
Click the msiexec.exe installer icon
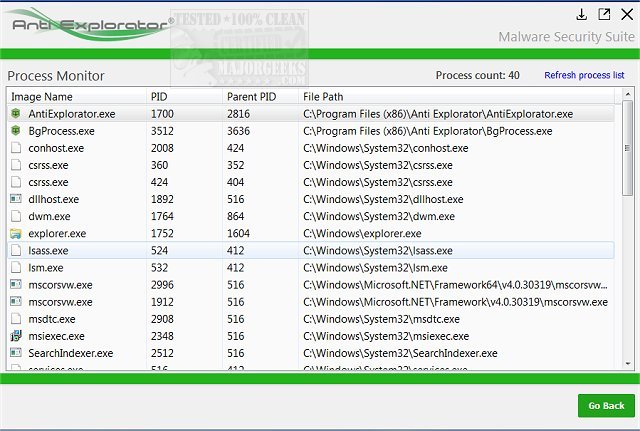(x=16, y=336)
